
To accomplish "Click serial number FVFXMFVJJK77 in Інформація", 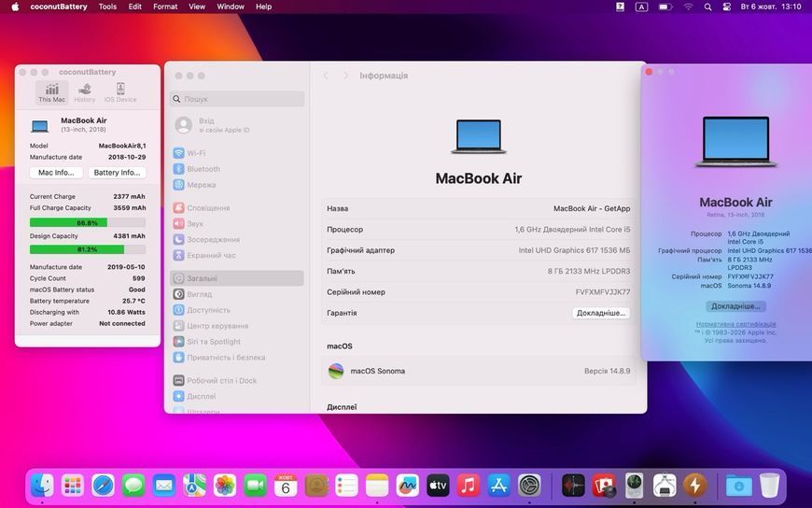I will tap(603, 292).
